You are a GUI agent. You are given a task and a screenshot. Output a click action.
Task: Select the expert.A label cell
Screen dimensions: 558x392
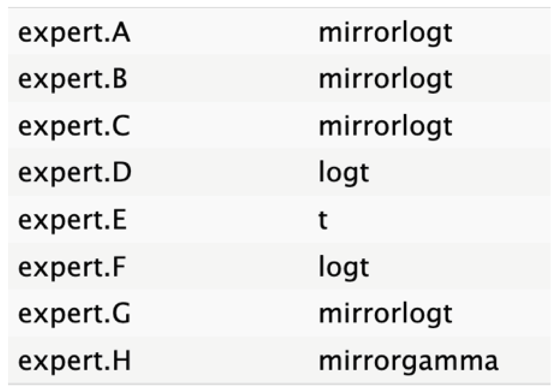[x=74, y=33]
